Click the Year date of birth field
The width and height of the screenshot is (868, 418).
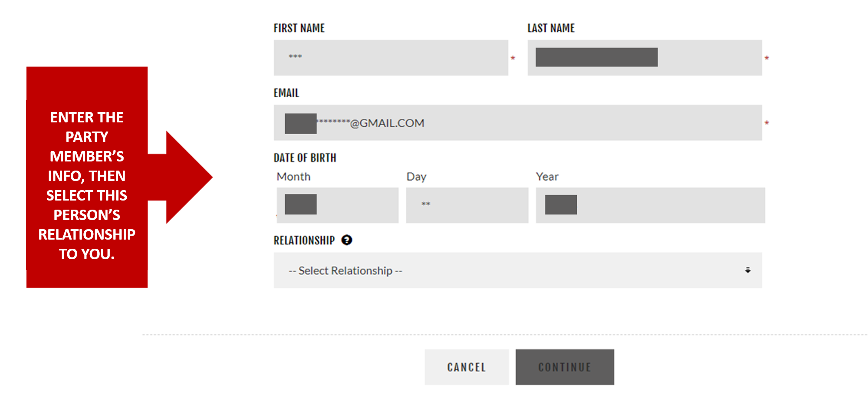point(651,205)
